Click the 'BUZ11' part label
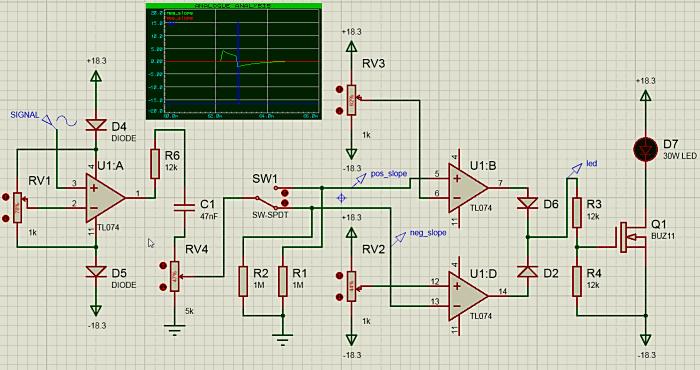Viewport: 700px width, 370px height. point(663,236)
